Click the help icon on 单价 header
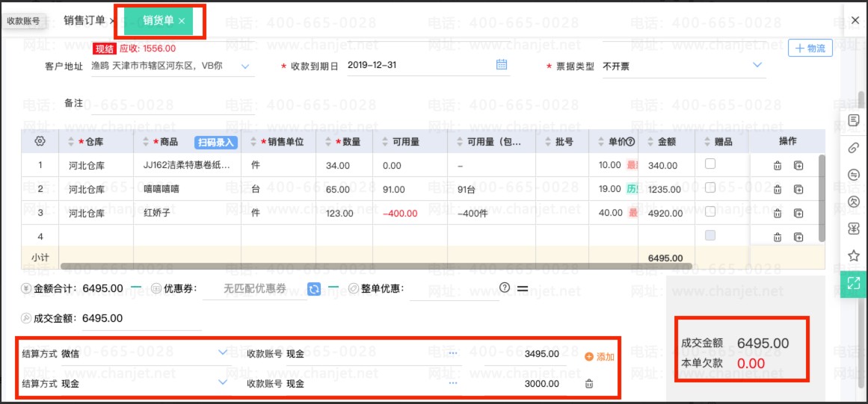868x404 pixels. pyautogui.click(x=630, y=141)
